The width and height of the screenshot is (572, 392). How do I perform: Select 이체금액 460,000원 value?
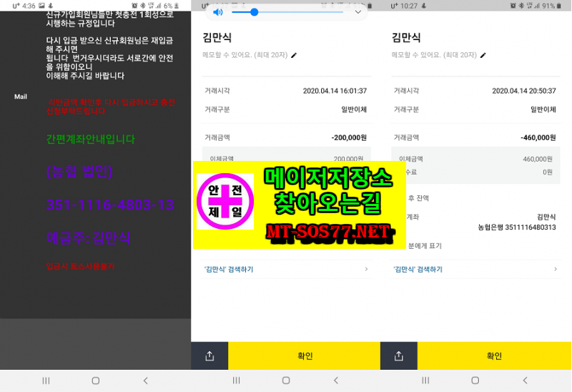click(x=538, y=159)
